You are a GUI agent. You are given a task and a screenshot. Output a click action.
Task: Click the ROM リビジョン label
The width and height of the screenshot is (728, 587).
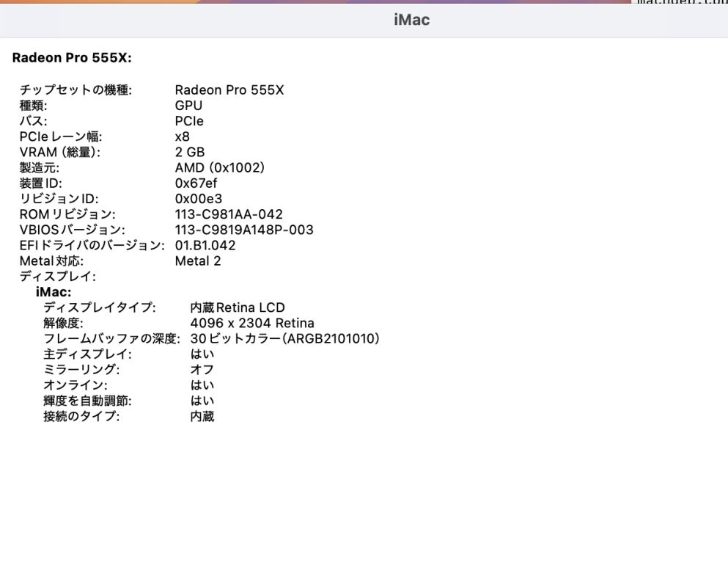(67, 214)
